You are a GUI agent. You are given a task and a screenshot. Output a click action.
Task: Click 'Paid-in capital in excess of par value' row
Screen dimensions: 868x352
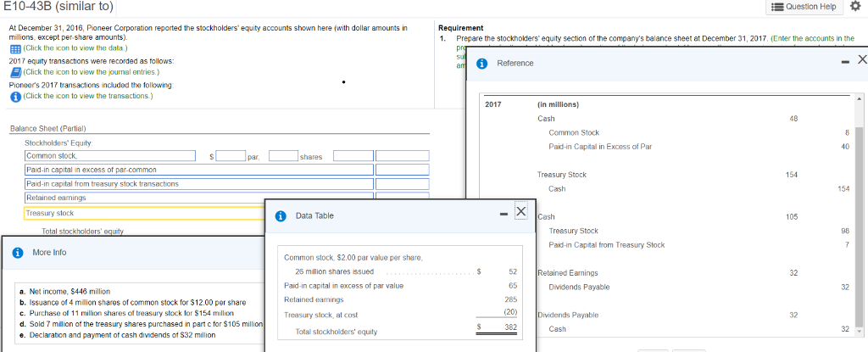click(x=401, y=286)
